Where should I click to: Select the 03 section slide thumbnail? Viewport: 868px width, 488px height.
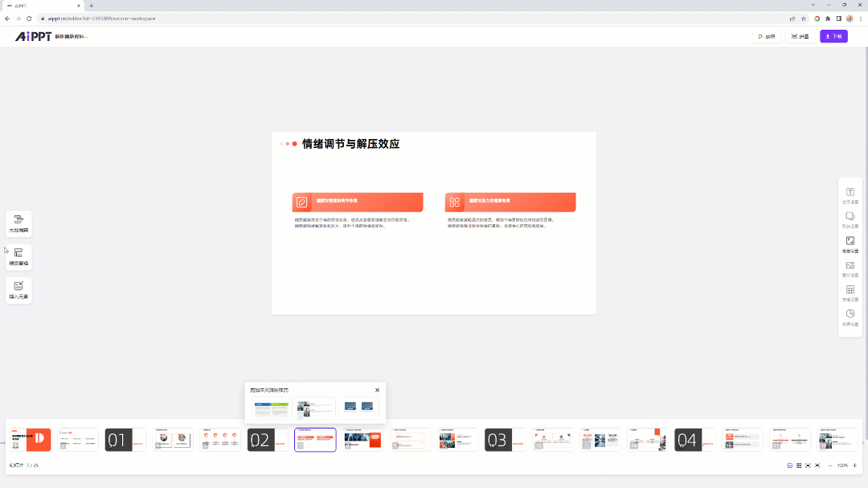(505, 440)
